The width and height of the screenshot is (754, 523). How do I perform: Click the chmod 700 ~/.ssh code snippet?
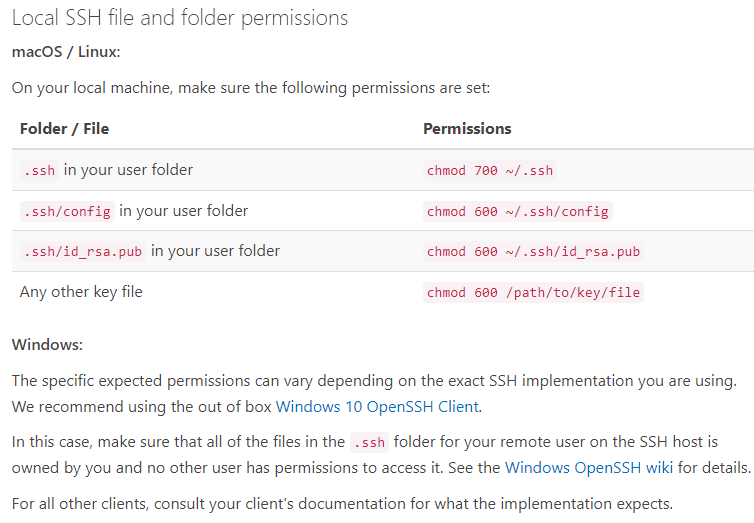click(490, 171)
